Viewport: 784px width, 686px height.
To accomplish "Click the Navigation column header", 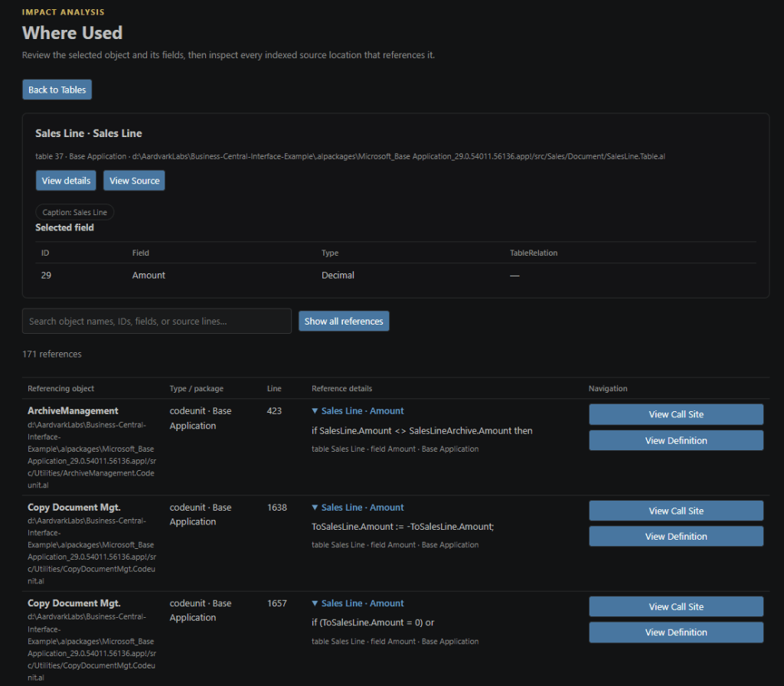I will click(607, 388).
